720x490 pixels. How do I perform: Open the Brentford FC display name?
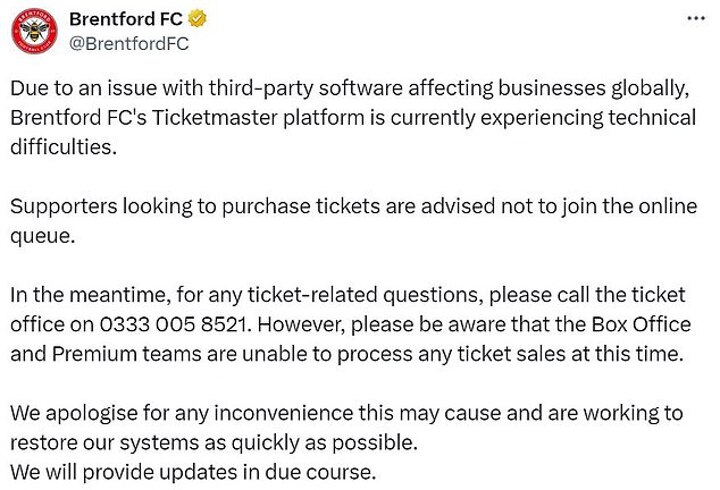click(116, 20)
